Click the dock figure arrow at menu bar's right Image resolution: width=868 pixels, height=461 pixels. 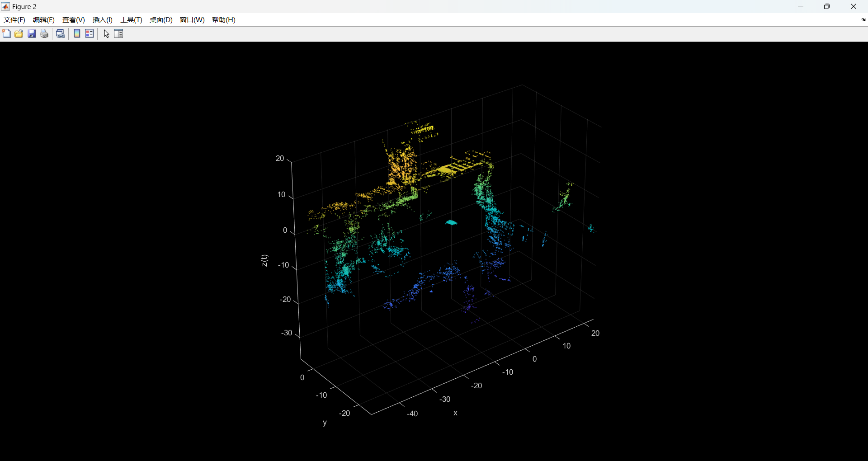click(863, 20)
